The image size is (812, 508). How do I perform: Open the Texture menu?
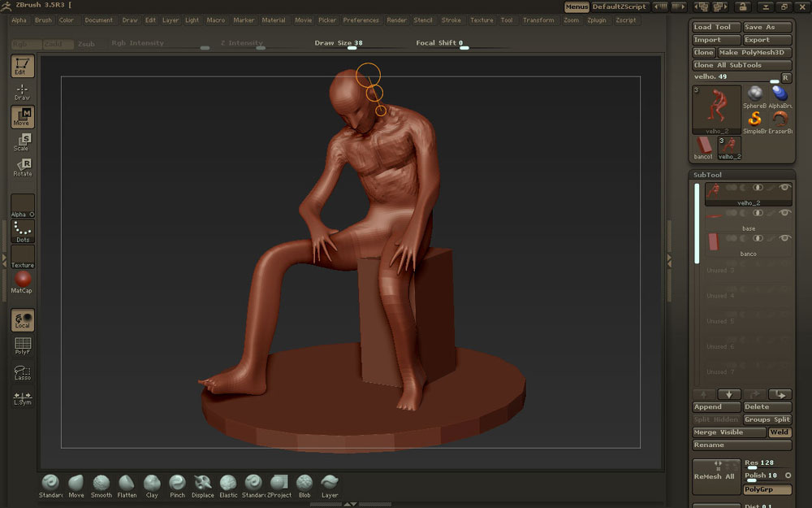pyautogui.click(x=482, y=20)
